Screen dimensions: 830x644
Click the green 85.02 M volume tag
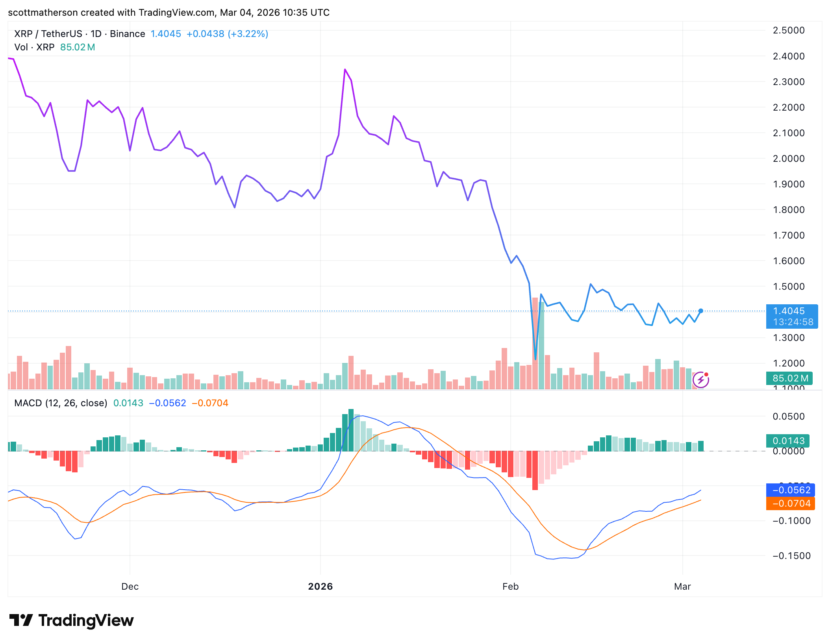[789, 378]
